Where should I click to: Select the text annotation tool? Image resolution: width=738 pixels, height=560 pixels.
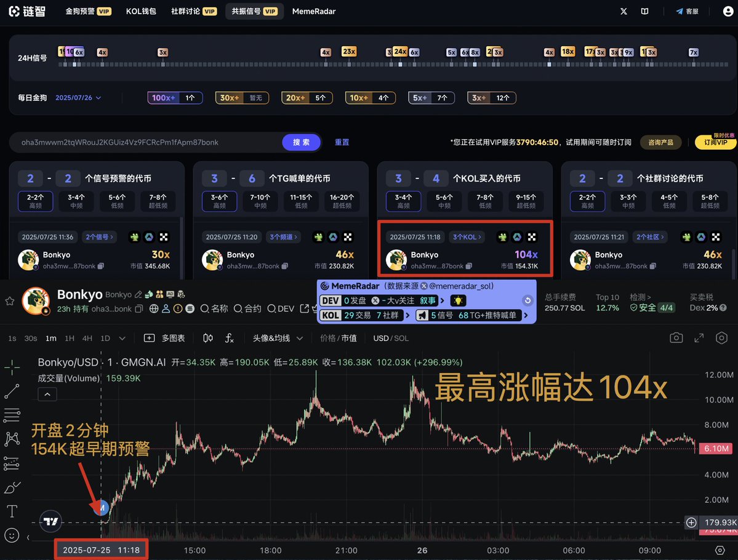click(12, 511)
